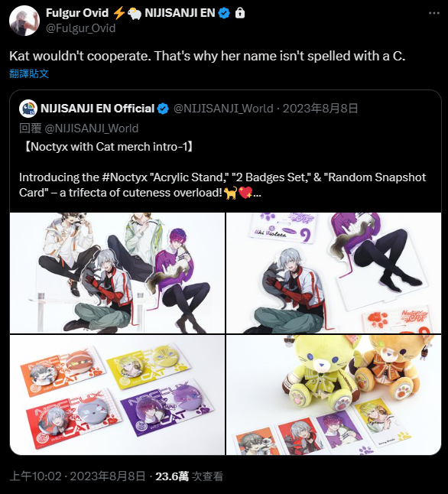Open the Noctyx acrylic stands group photo
This screenshot has width=448, height=494.
[117, 273]
